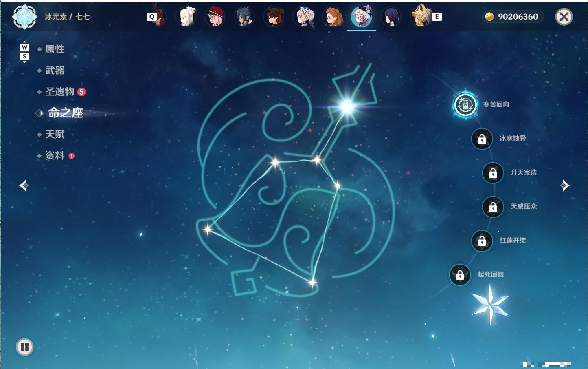This screenshot has height=369, width=588.
Task: Select the 命之座 menu item
Action: coord(66,113)
